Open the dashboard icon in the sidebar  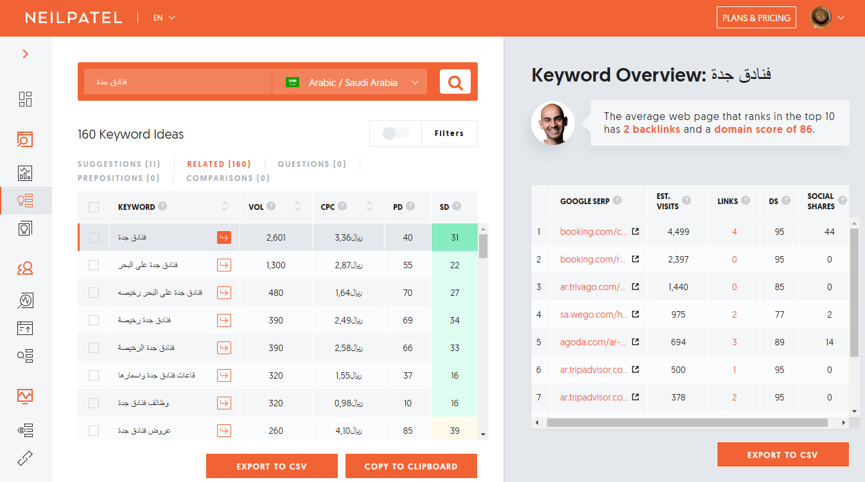tap(25, 99)
